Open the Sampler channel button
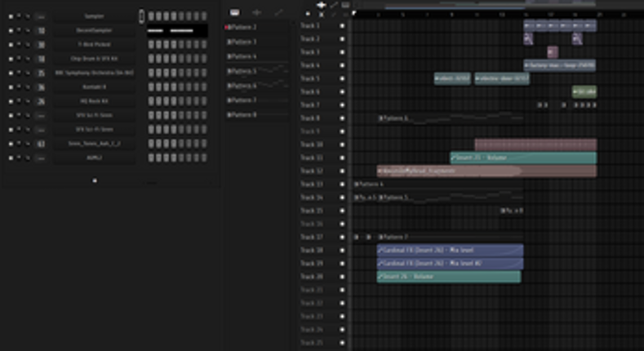Image resolution: width=644 pixels, height=351 pixels. click(95, 16)
